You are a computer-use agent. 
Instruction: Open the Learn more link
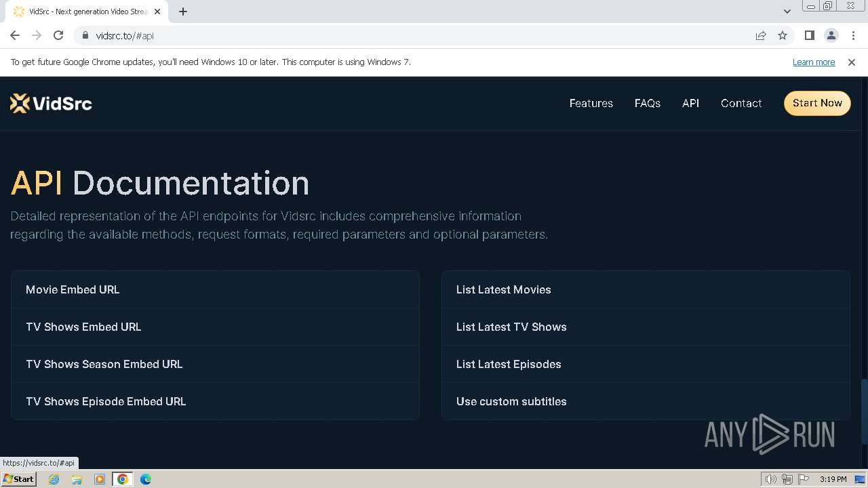[814, 62]
